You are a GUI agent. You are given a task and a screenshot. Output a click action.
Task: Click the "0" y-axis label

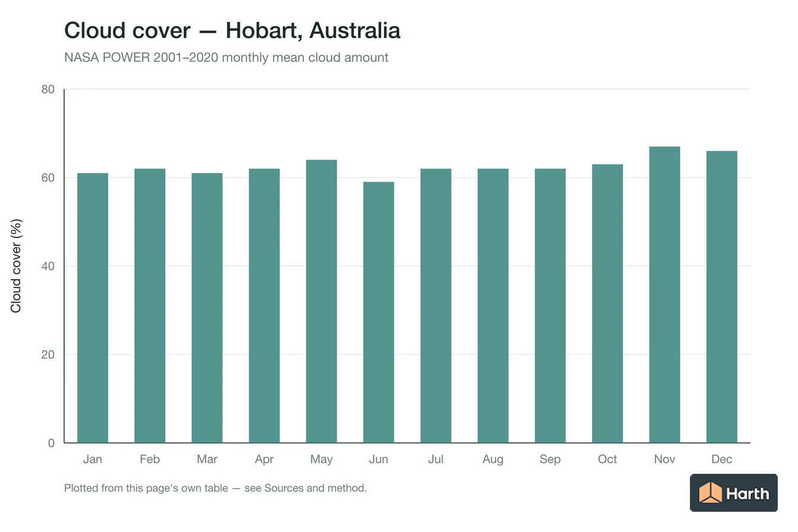tap(52, 443)
